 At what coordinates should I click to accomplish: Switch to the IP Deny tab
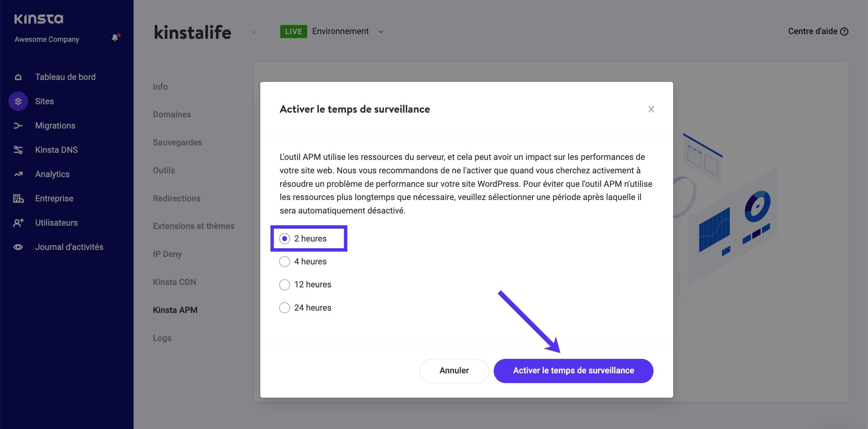167,254
